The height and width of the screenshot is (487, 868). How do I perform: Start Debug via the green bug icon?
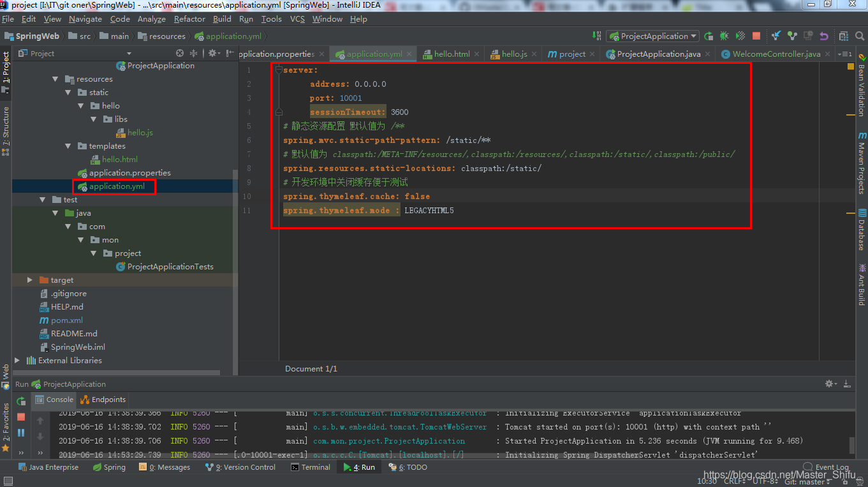point(725,36)
